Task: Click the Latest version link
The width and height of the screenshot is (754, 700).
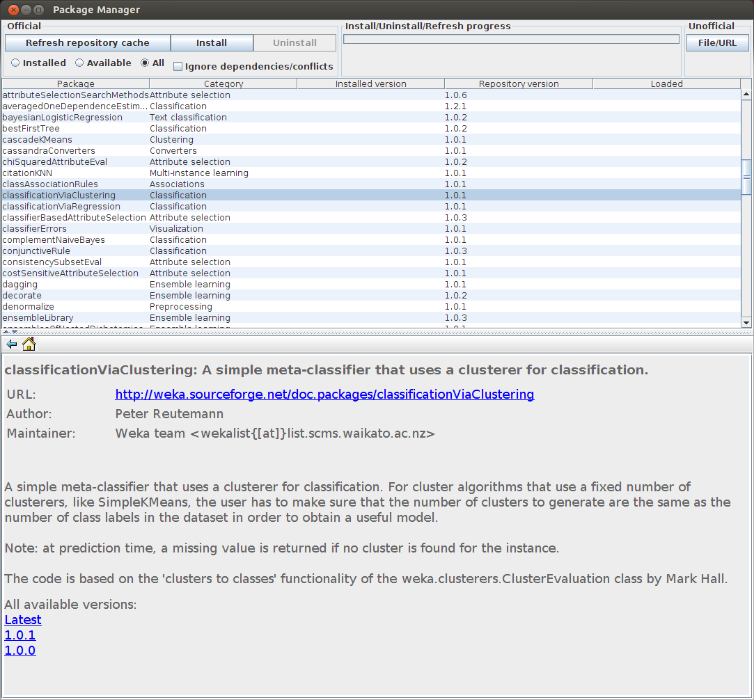Action: [x=23, y=620]
